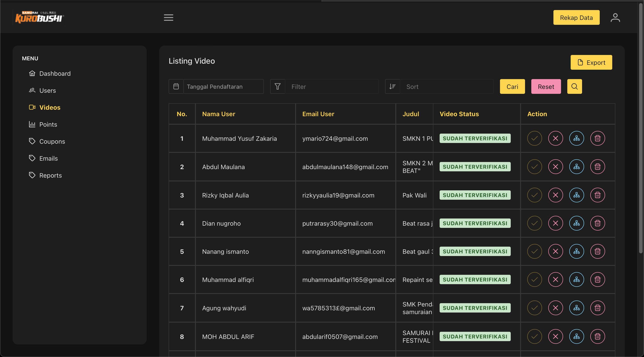Click the pink Reset button

pos(546,86)
